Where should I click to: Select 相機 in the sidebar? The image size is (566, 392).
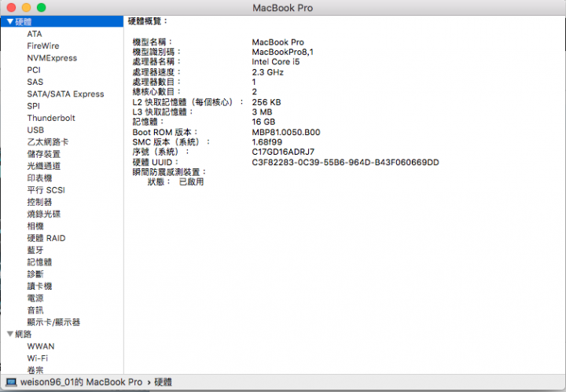[x=35, y=226]
